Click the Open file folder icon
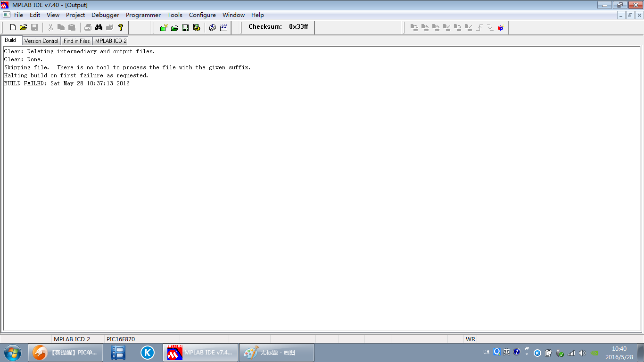This screenshot has height=362, width=644. tap(24, 27)
